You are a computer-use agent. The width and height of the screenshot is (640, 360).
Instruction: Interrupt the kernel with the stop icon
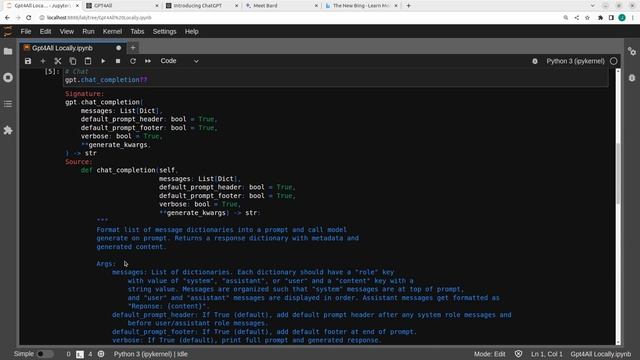click(x=118, y=61)
